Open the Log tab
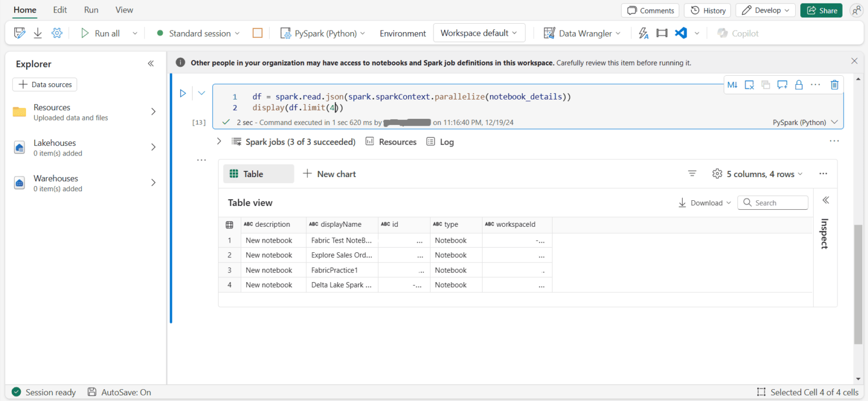Viewport: 868px width, 401px height. coord(440,141)
